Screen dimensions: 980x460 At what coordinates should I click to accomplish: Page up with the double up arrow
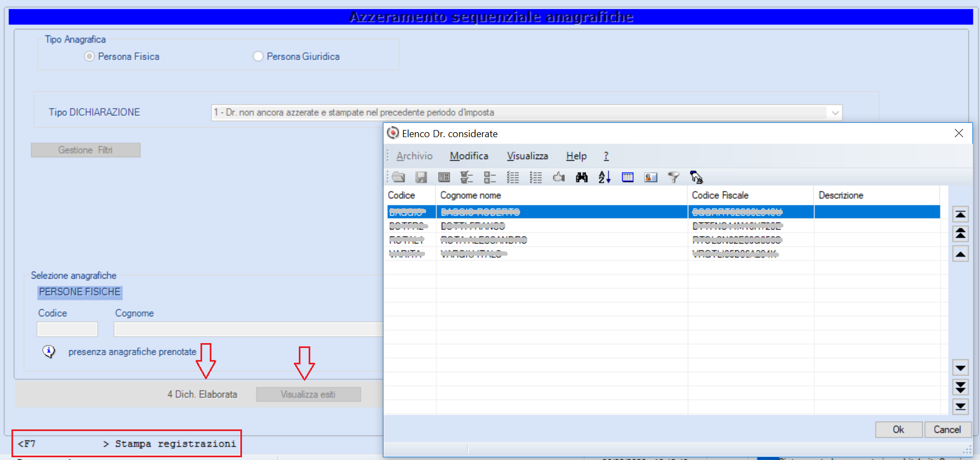coord(960,234)
